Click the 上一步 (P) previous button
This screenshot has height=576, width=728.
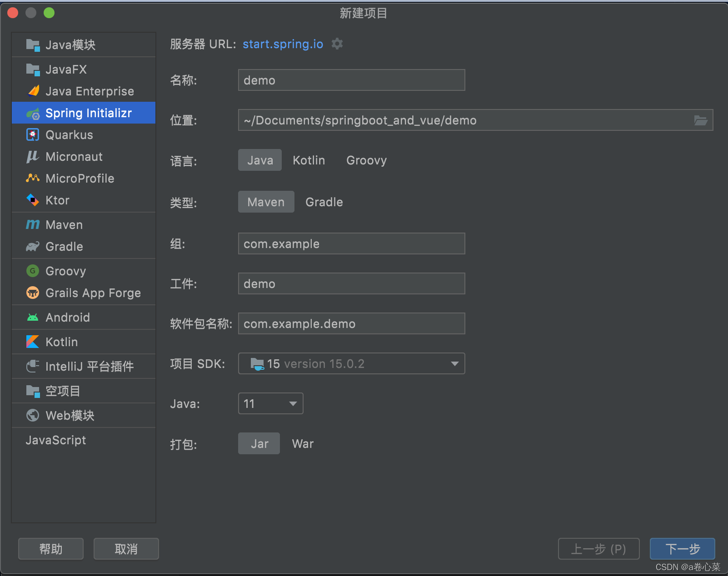[599, 549]
